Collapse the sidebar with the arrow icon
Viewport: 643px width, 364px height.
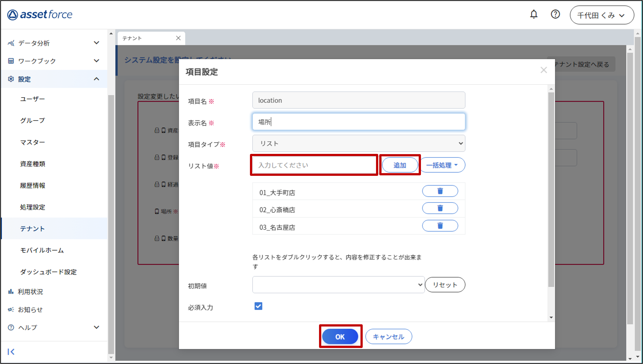[11, 351]
